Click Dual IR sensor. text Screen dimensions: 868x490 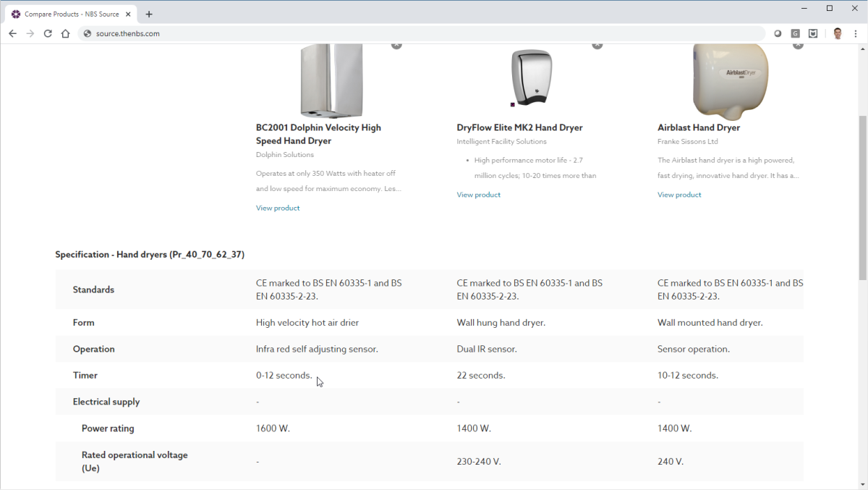click(487, 349)
